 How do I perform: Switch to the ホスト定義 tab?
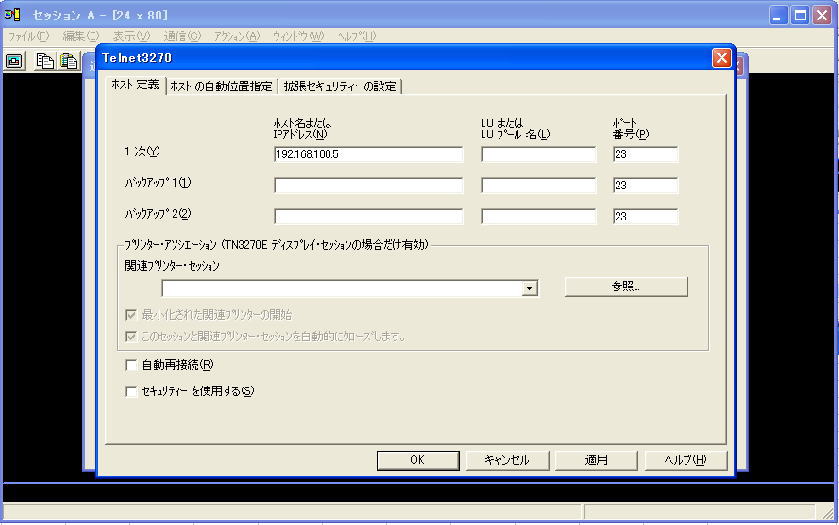(136, 85)
